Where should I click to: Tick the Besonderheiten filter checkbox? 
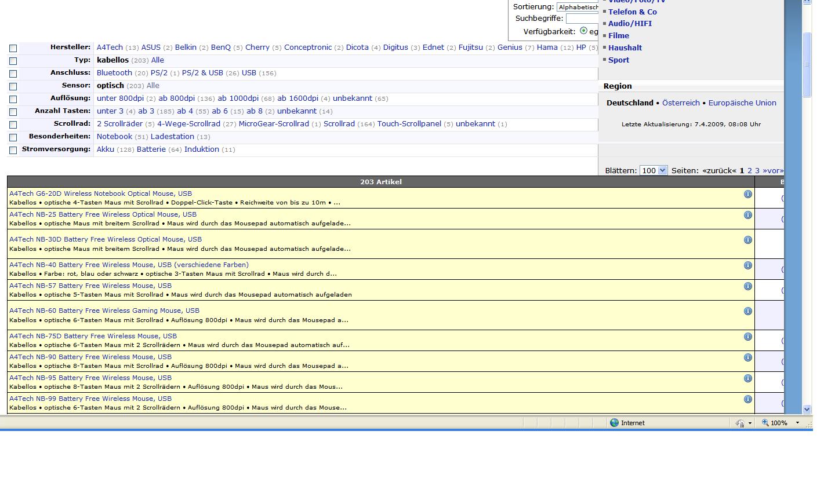pos(13,137)
